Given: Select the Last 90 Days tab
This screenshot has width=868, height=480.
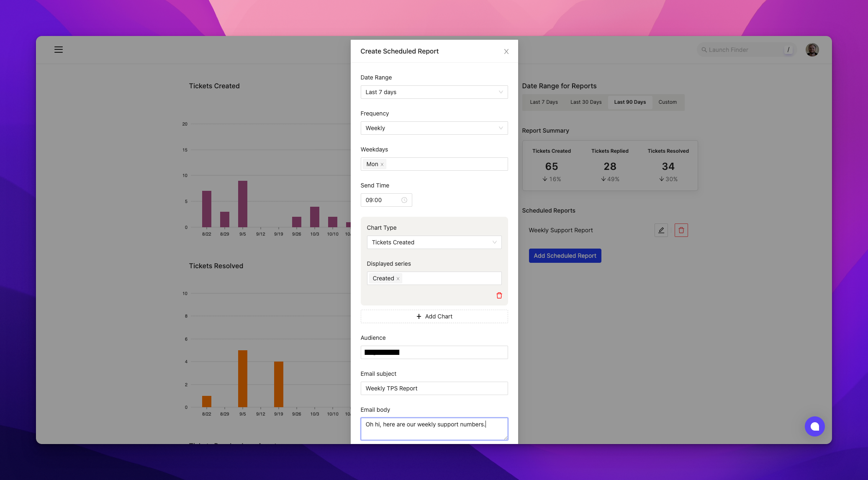Looking at the screenshot, I should (x=630, y=102).
